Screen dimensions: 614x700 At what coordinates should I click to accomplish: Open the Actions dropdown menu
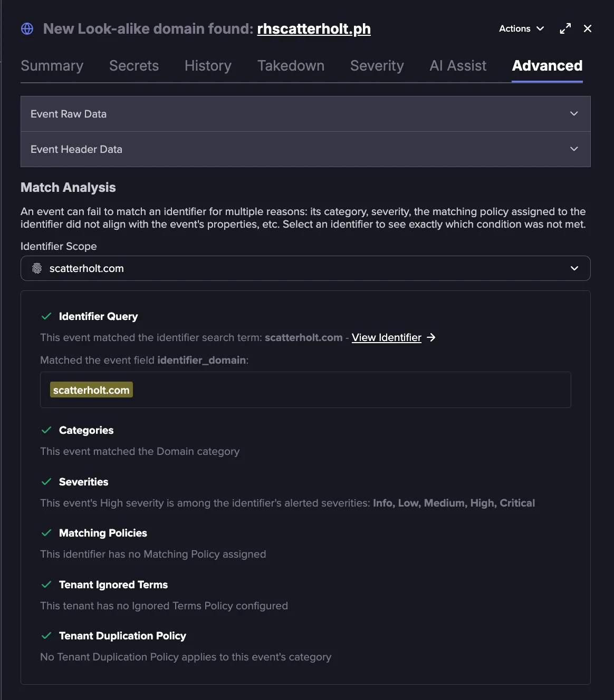[x=521, y=28]
